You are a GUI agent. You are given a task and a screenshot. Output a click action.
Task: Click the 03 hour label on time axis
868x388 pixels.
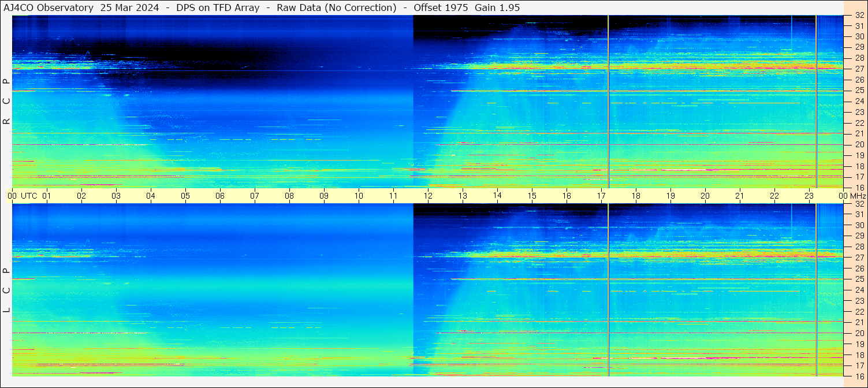tap(116, 196)
